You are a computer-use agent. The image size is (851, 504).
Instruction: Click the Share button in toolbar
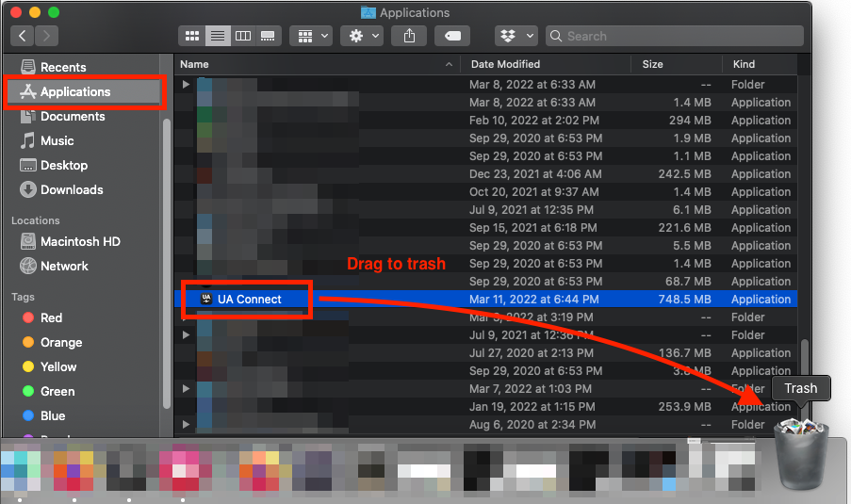(x=409, y=36)
